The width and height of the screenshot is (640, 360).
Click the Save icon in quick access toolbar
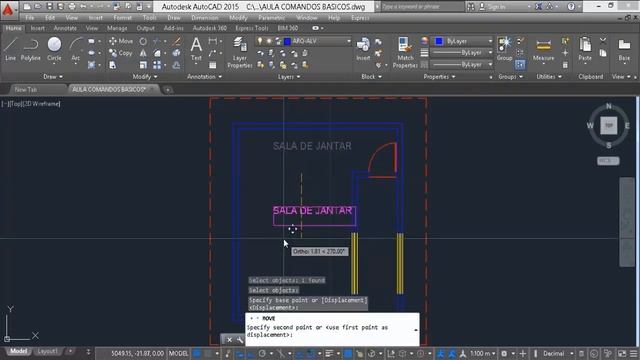point(49,7)
